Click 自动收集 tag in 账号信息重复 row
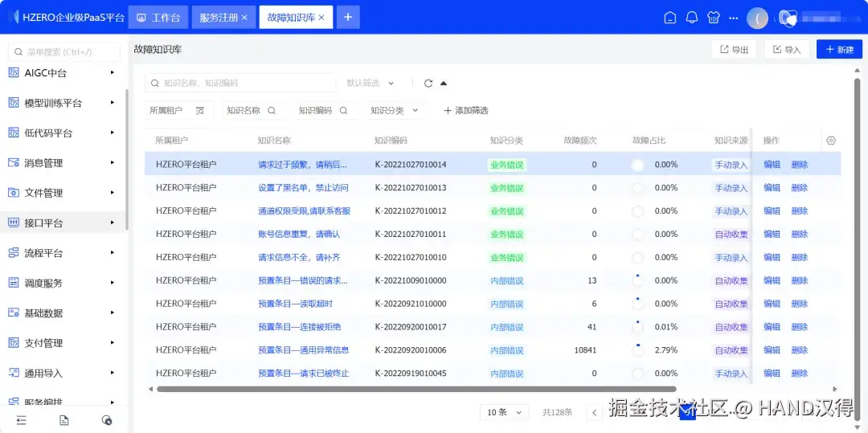868x433 pixels. pyautogui.click(x=731, y=234)
